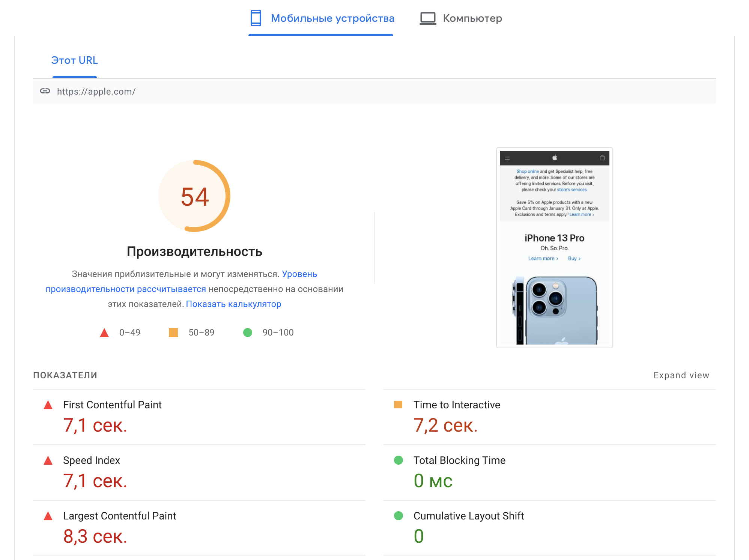Viewport: 749px width, 560px height.
Task: Click the laptop computer icon
Action: 427,18
